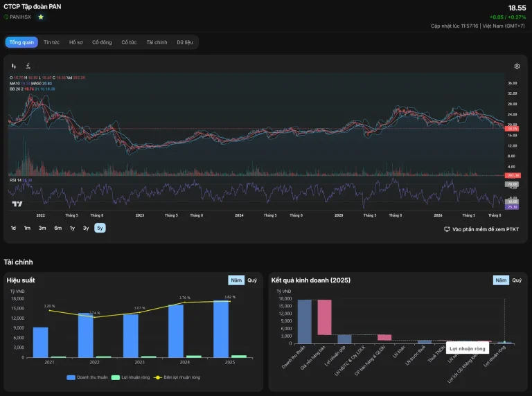Click the BB 20 2 indicator legend

point(33,89)
